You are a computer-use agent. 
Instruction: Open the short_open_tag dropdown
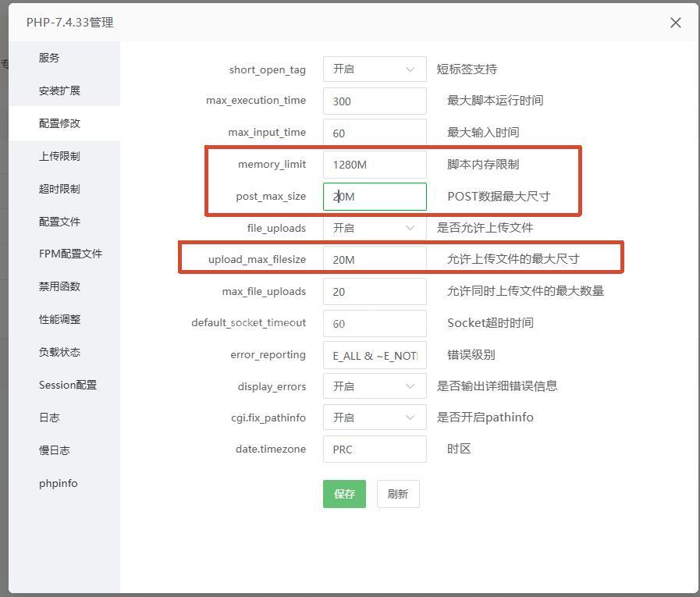[x=375, y=69]
